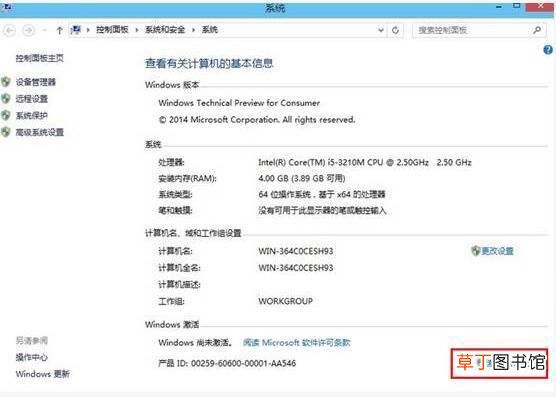The height and width of the screenshot is (397, 556).
Task: Refresh the System page
Action: click(x=395, y=30)
